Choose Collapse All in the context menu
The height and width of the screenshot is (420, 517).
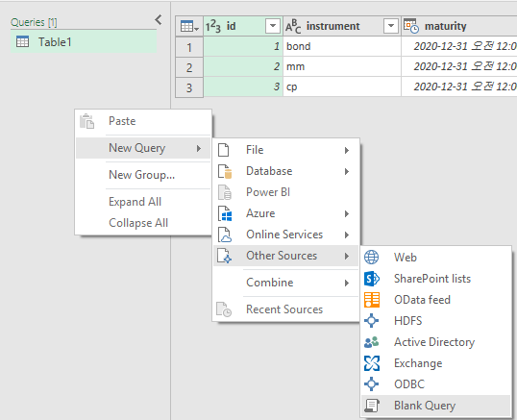143,223
